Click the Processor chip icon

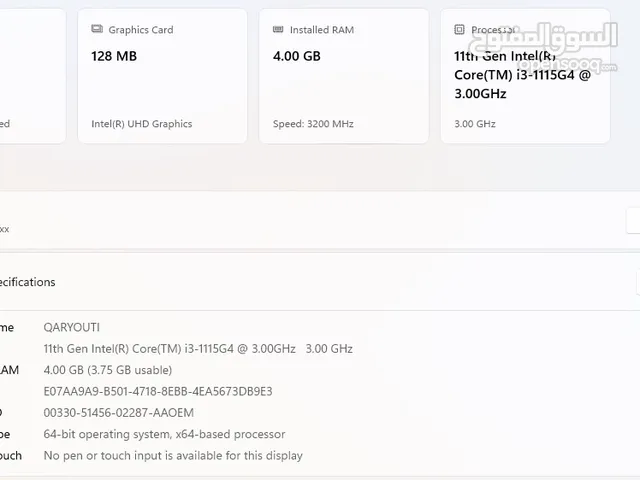point(459,29)
